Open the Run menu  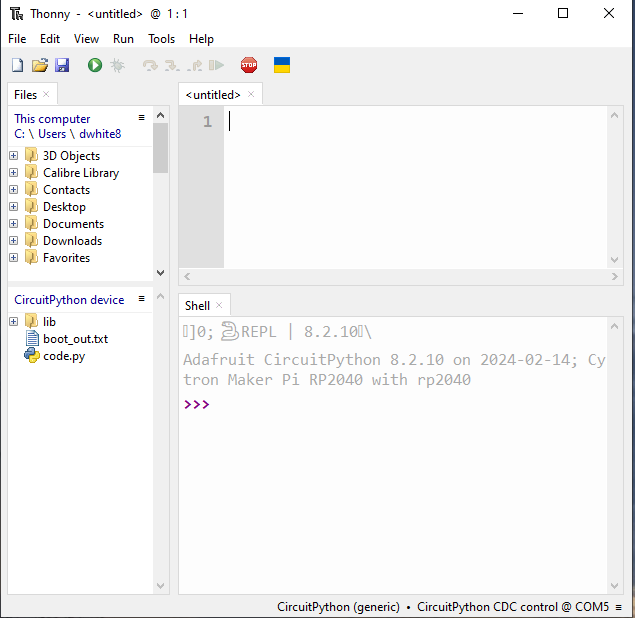123,39
